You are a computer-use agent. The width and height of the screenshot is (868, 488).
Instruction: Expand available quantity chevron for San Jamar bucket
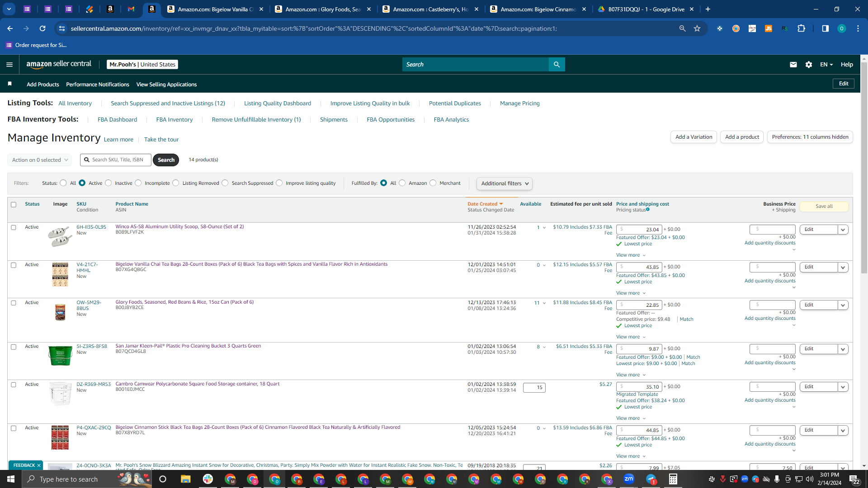click(544, 347)
